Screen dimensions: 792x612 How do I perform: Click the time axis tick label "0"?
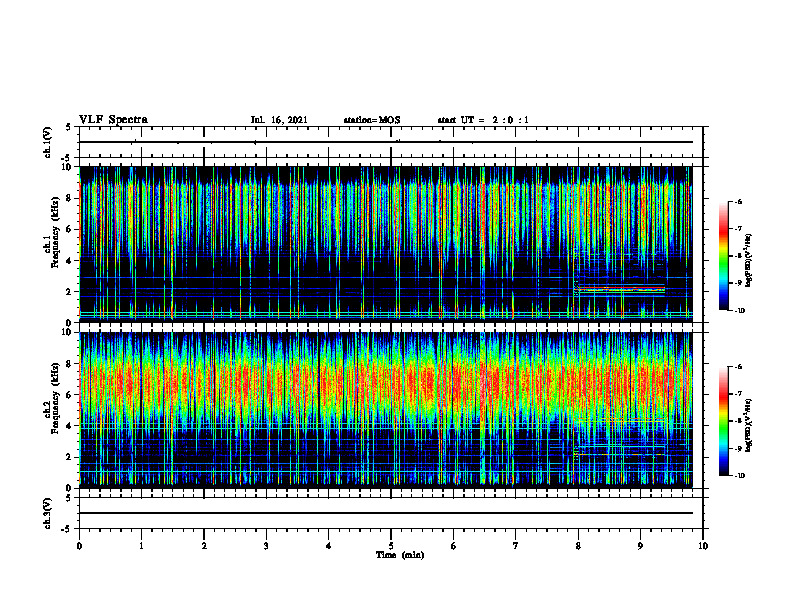tap(79, 546)
